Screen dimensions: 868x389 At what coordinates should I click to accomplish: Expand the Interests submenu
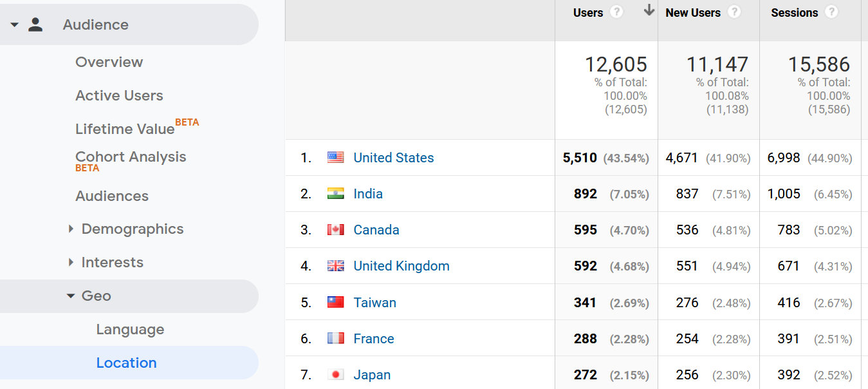[x=71, y=263]
